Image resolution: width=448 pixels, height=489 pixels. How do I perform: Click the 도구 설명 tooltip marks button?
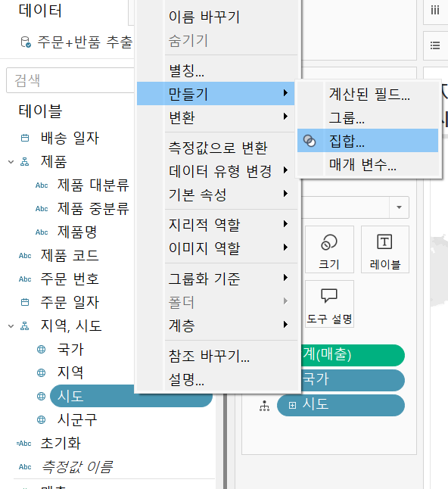[x=329, y=304]
